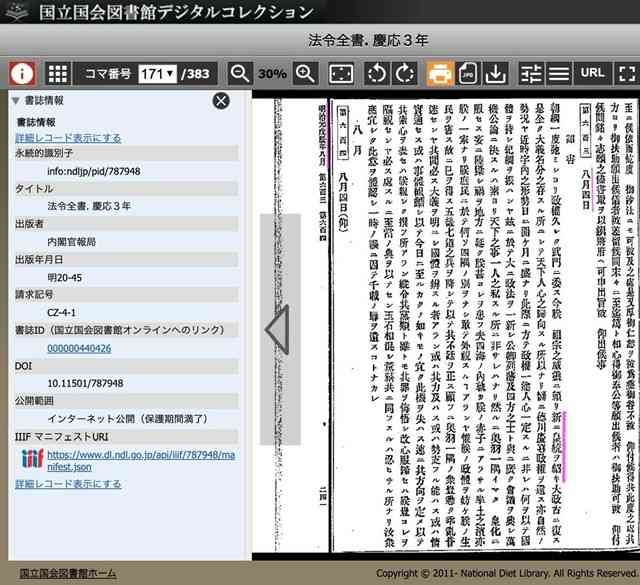Viewport: 640px width, 585px height.
Task: Open the orange print function
Action: pyautogui.click(x=440, y=74)
